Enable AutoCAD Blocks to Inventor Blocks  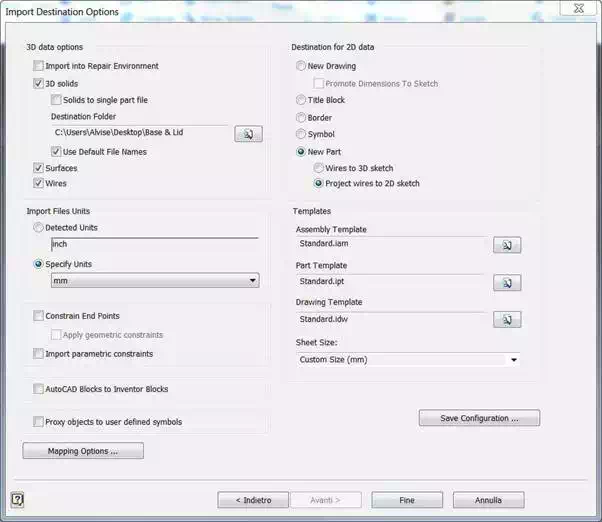pyautogui.click(x=38, y=389)
